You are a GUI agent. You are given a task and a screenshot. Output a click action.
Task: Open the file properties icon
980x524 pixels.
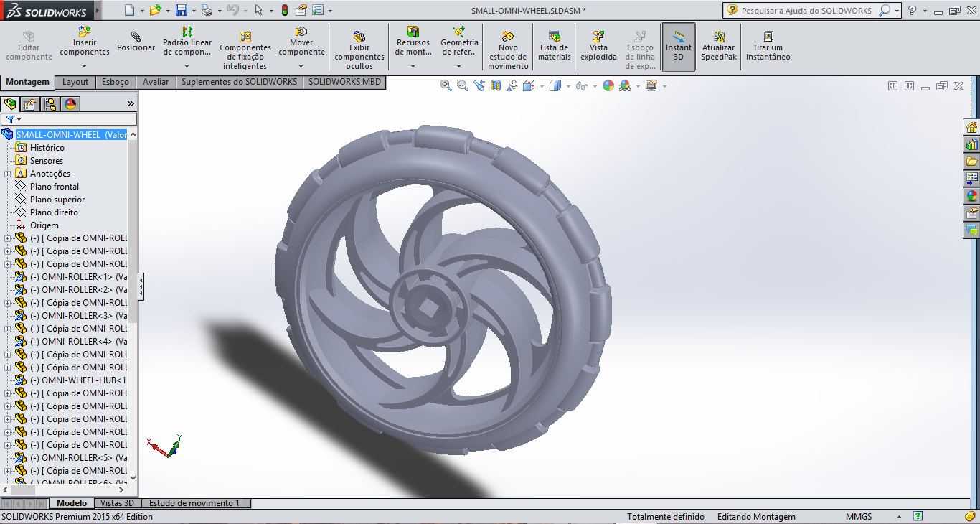(301, 11)
